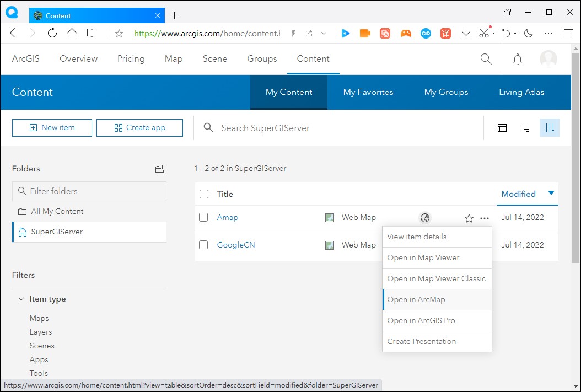
Task: Choose Open in Map Viewer Classic
Action: pyautogui.click(x=437, y=278)
